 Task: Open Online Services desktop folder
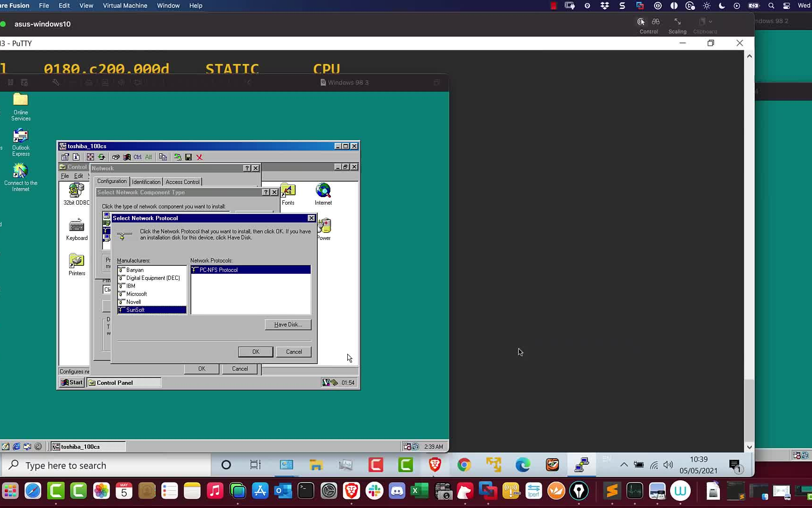click(x=21, y=107)
